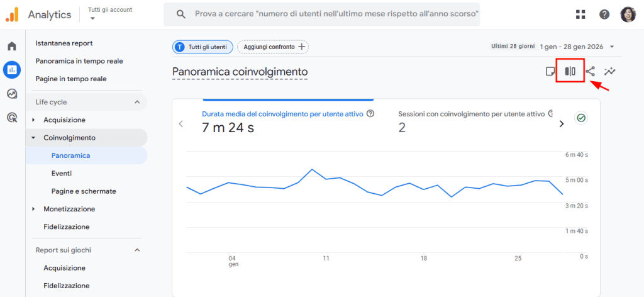Click Aggiungi confronto button
This screenshot has height=297, width=644.
pyautogui.click(x=273, y=47)
